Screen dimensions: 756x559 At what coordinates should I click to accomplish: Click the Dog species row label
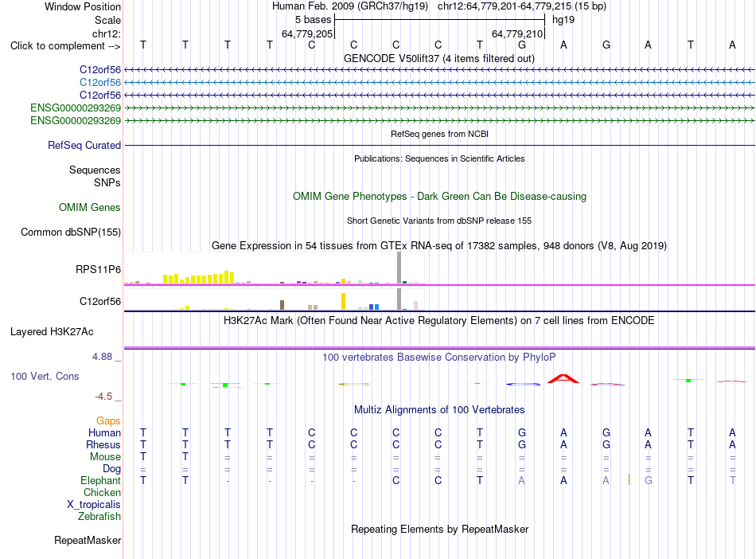point(112,469)
